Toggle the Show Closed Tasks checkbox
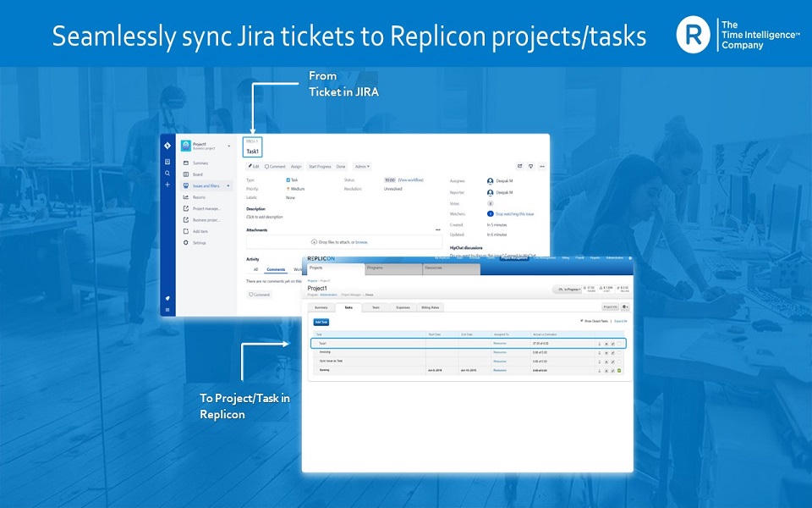This screenshot has height=508, width=812. click(x=582, y=322)
